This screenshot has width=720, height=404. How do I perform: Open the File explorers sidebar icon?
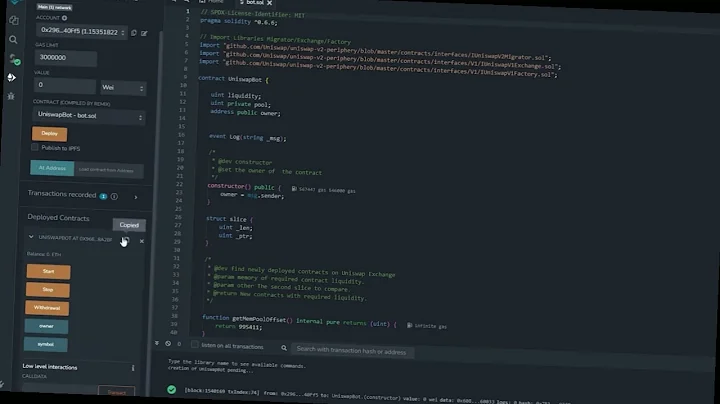pos(14,21)
